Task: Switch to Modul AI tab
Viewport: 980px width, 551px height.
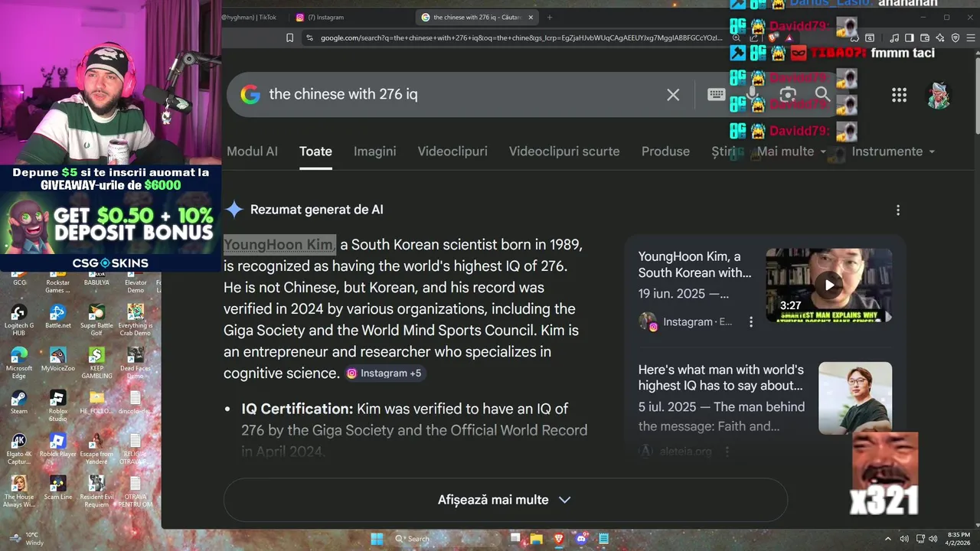Action: 252,152
